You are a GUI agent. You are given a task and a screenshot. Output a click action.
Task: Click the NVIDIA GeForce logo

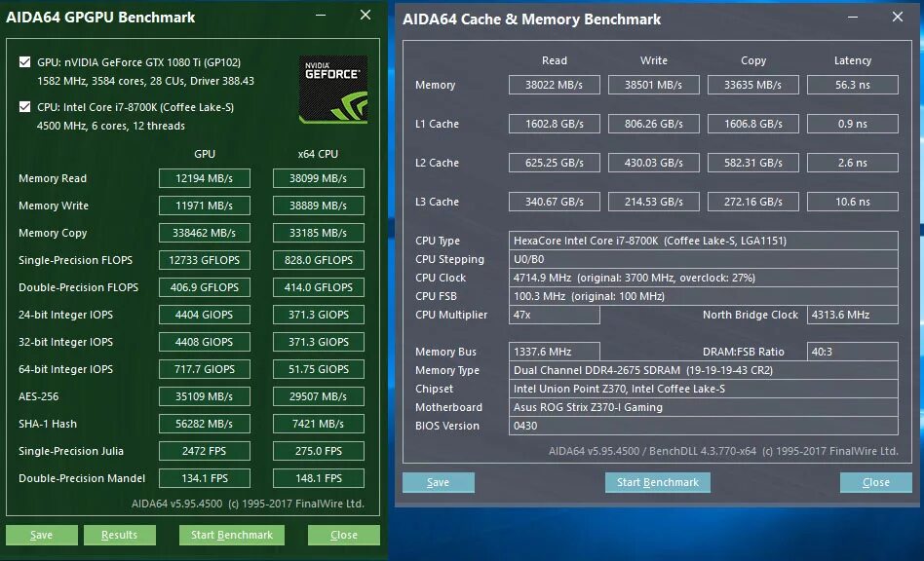(x=333, y=90)
